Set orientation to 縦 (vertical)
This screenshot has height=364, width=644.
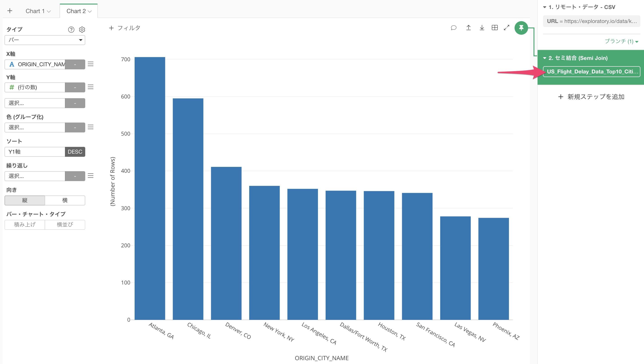tap(25, 200)
